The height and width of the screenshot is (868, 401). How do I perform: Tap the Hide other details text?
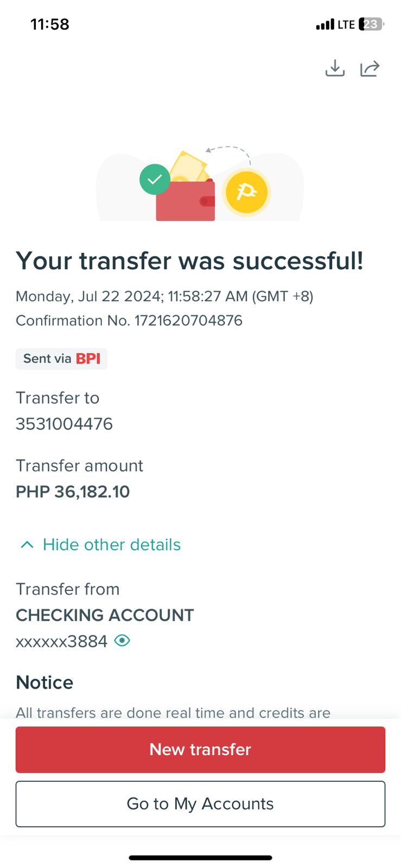pos(112,545)
